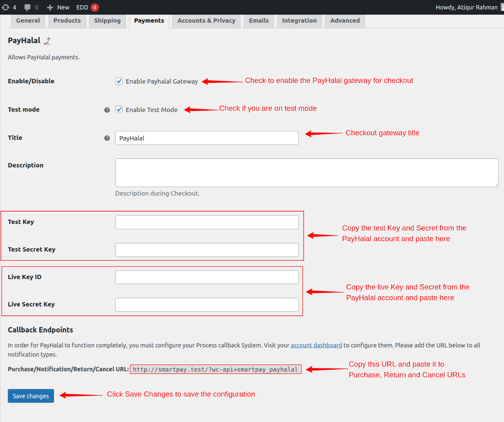This screenshot has width=504, height=422.
Task: Open the Advanced settings tab
Action: [x=345, y=21]
